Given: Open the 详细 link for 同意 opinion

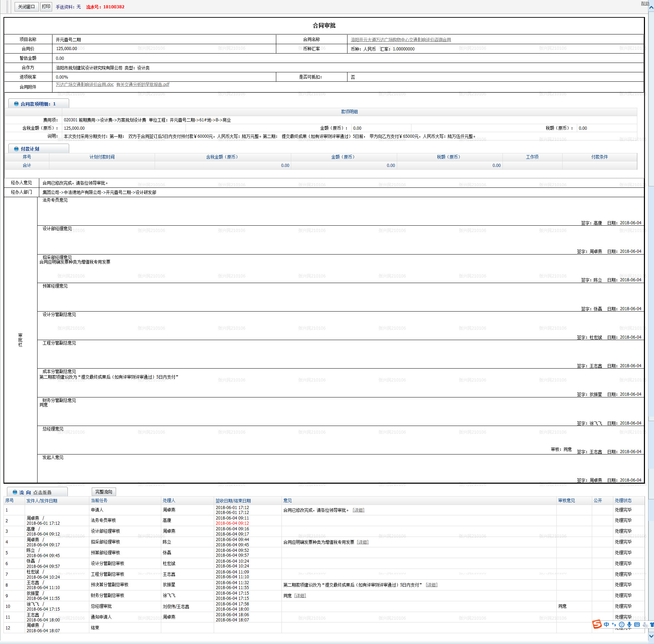Looking at the screenshot, I should coord(300,596).
